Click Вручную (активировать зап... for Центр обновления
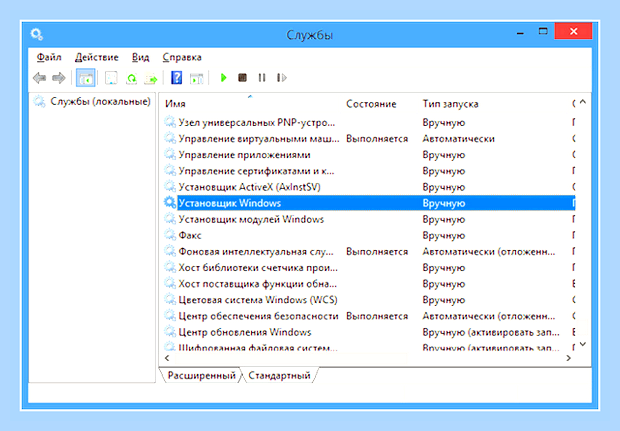Screen dimensions: 620x431 click(491, 332)
